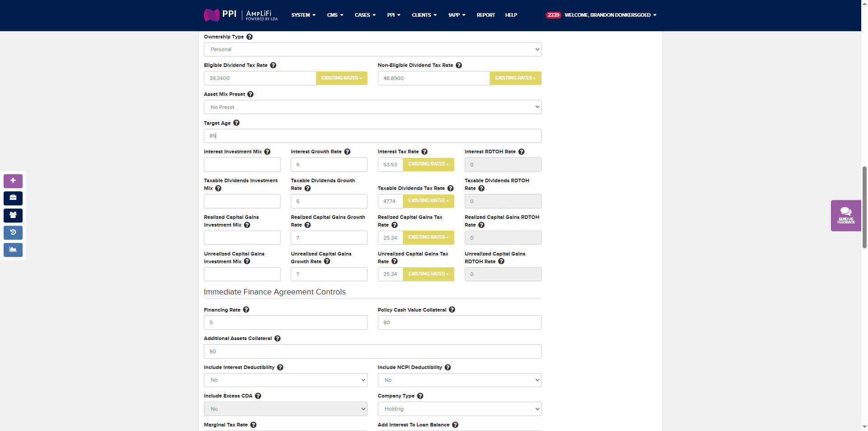Click Interest Growth Rate help icon
Screen dimensions: 868x431
pyautogui.click(x=347, y=152)
